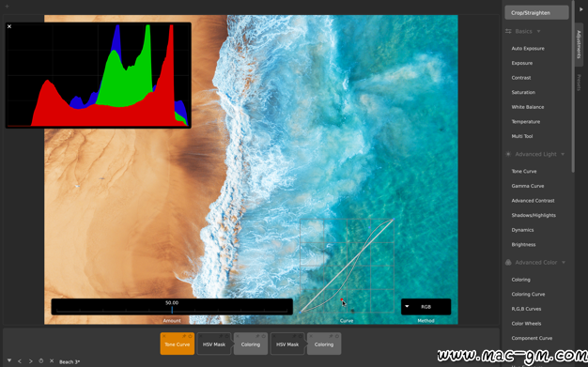Image resolution: width=588 pixels, height=367 pixels.
Task: Switch to the Presets side tab
Action: click(579, 83)
